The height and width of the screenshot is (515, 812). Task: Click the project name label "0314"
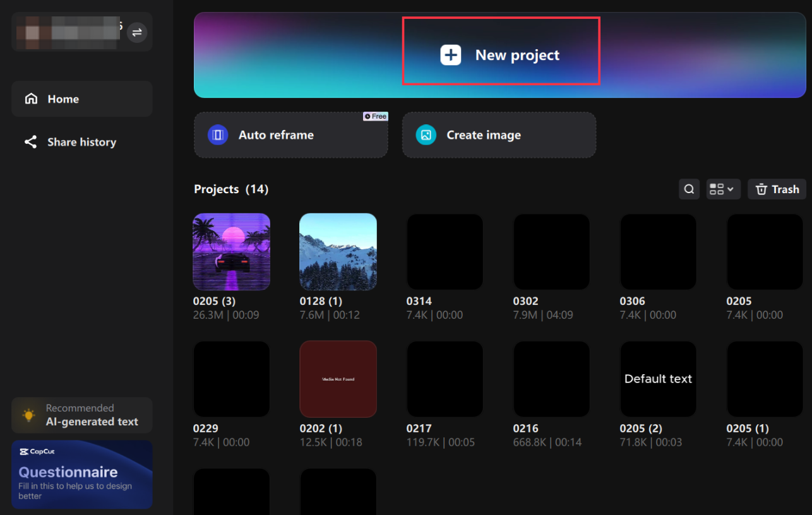(419, 301)
